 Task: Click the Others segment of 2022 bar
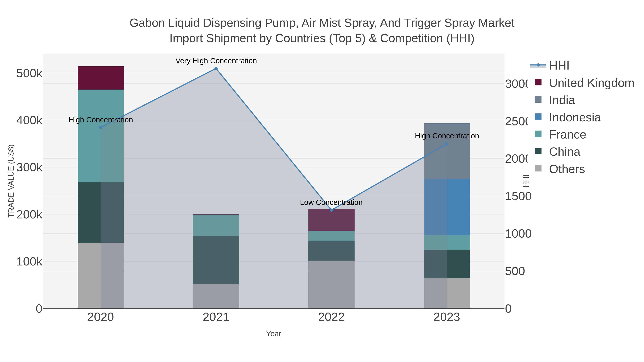[331, 285]
